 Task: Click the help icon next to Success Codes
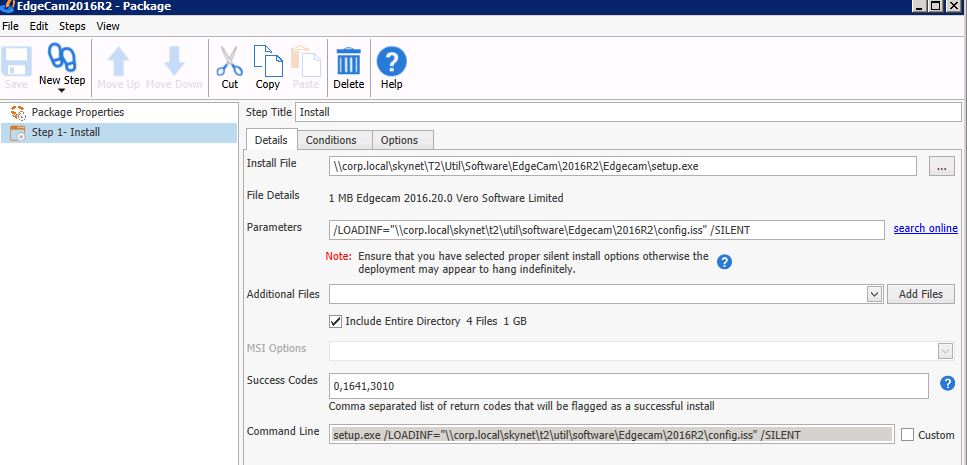[x=949, y=382]
